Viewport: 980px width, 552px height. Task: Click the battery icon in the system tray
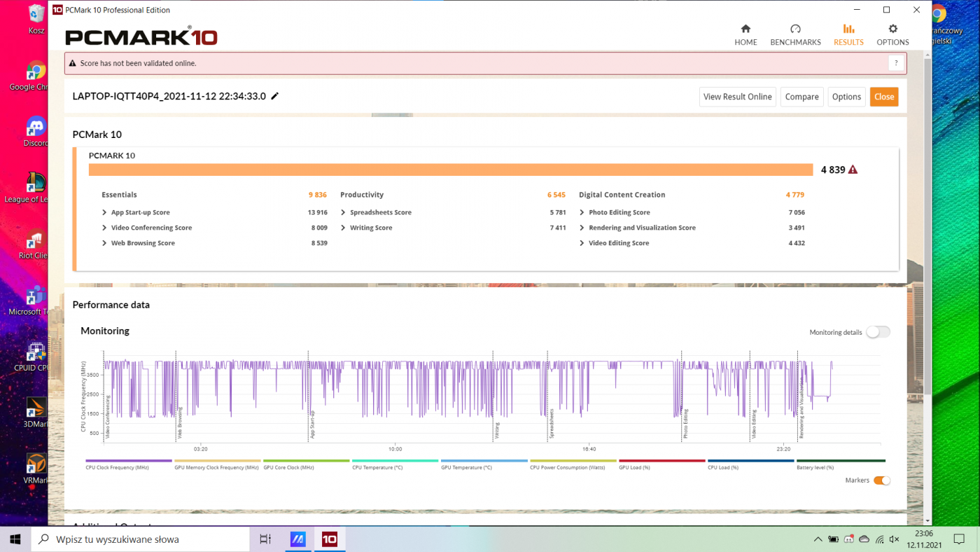point(833,539)
